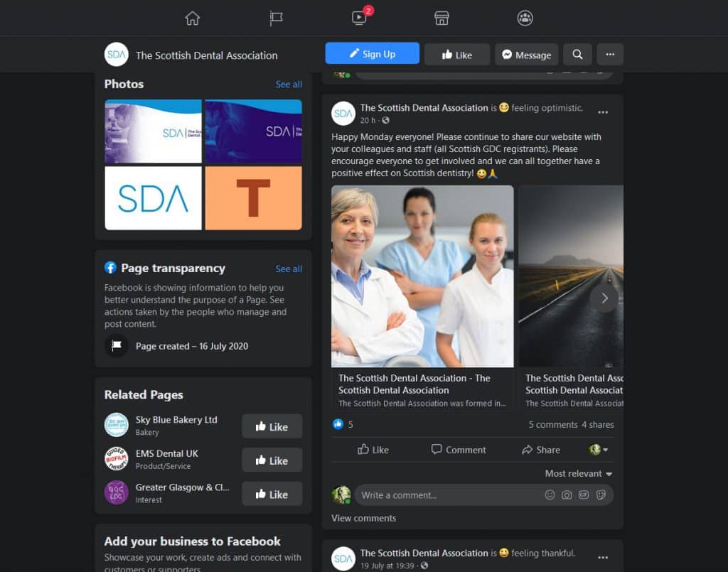Open options menu for feeling optimistic post
This screenshot has width=728, height=572.
[603, 112]
